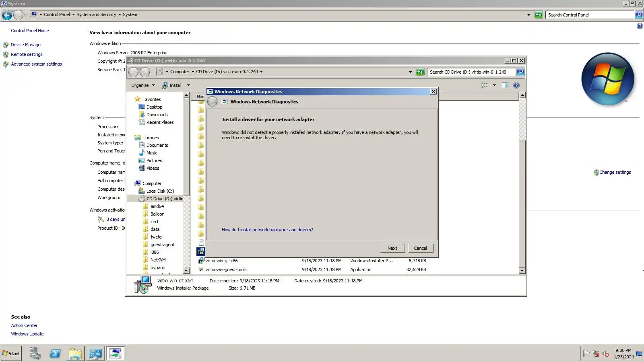
Task: Open Remote settings link
Action: coord(27,54)
